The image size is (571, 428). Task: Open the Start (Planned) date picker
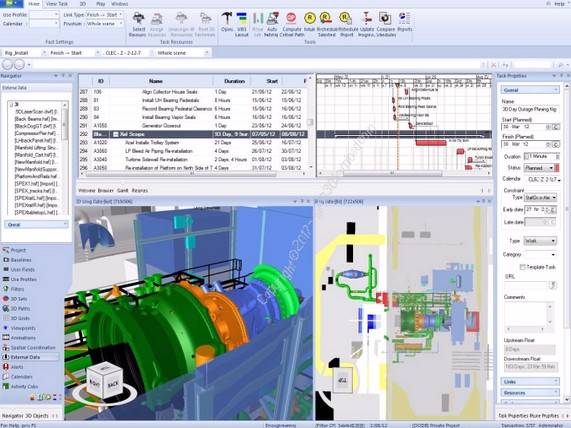pos(556,127)
